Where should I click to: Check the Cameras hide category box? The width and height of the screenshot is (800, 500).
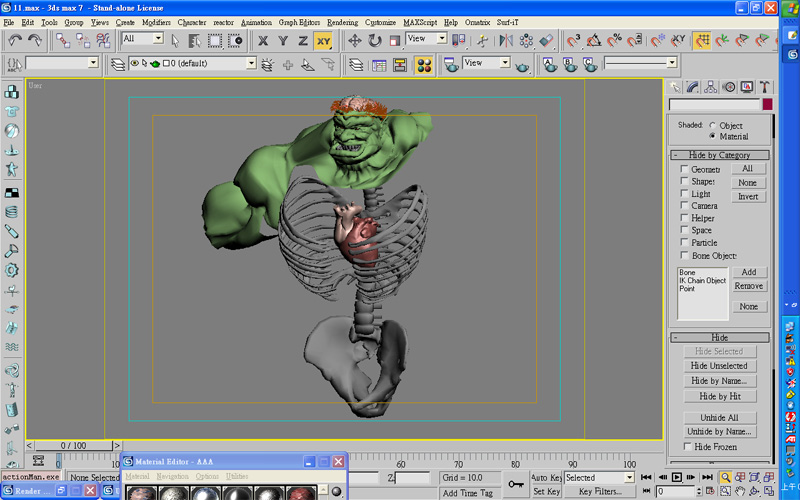(x=684, y=206)
